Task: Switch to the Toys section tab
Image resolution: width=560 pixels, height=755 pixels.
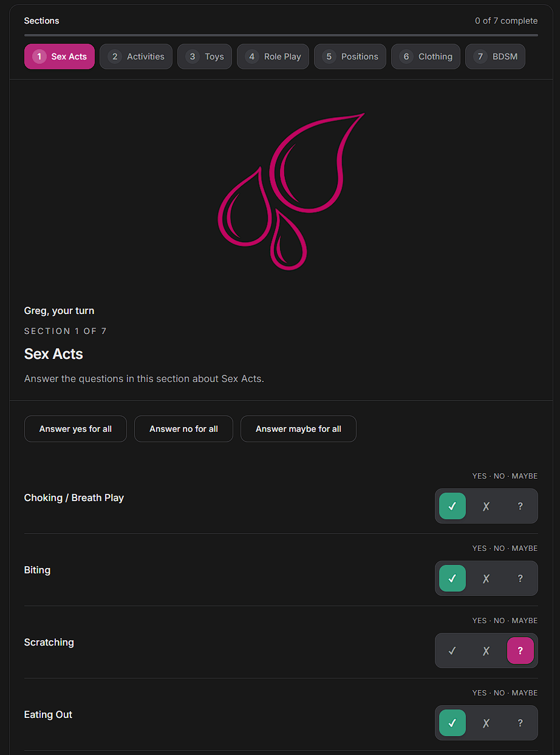Action: 205,56
